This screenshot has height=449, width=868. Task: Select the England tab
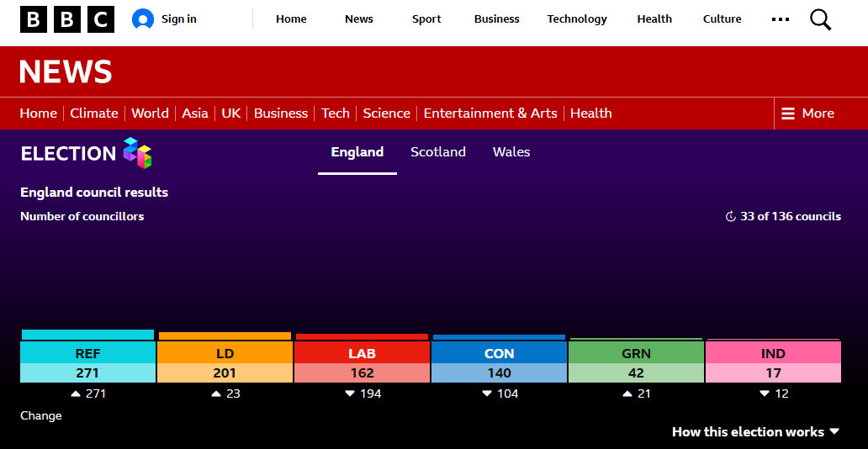pos(357,151)
